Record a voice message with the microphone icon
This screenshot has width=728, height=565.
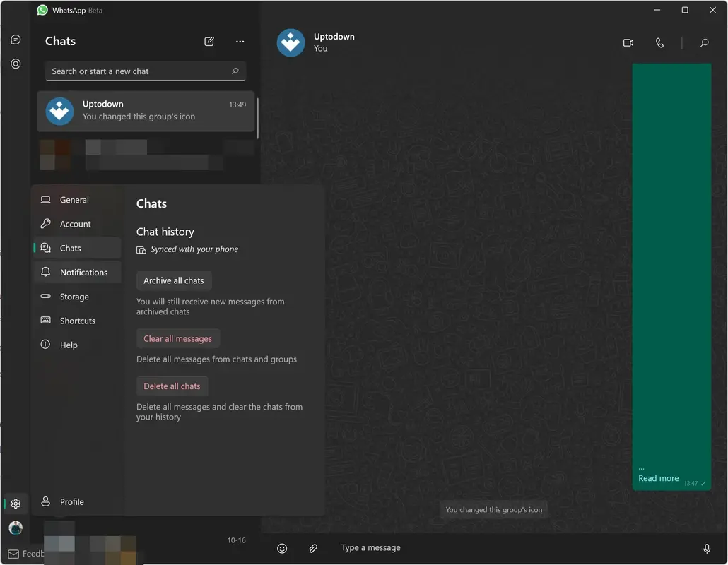point(707,547)
